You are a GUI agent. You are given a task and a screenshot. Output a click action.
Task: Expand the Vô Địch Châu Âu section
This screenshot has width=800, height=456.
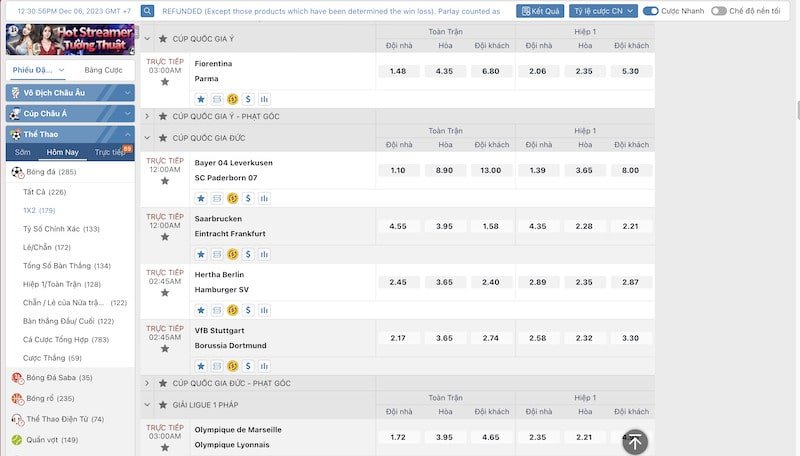70,93
